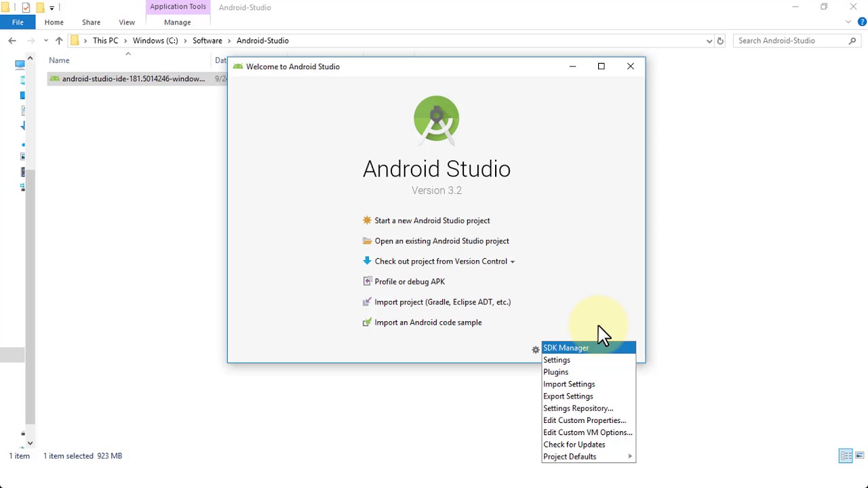The height and width of the screenshot is (488, 868).
Task: Open the View ribbon tab
Action: point(126,22)
